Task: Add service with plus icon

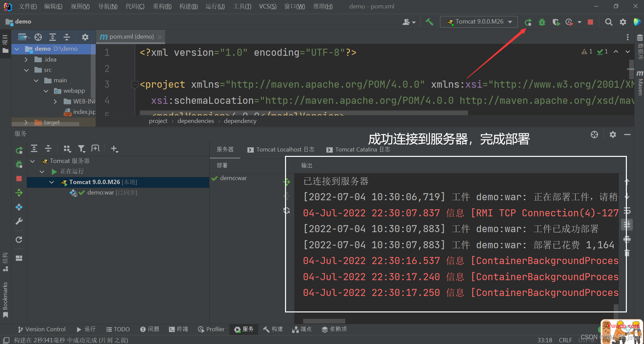Action: coord(114,148)
